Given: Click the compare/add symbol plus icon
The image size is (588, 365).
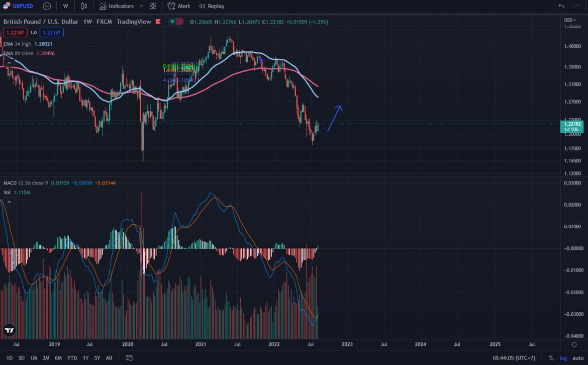Looking at the screenshot, I should (46, 6).
